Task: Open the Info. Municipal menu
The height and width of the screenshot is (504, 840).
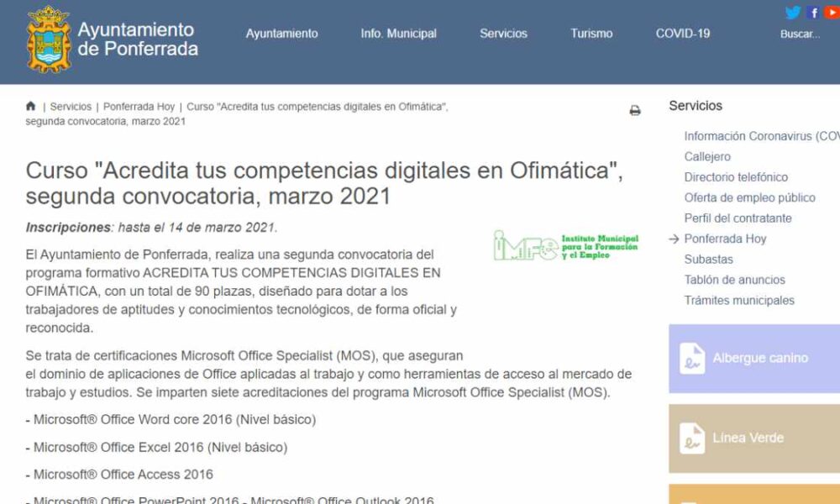Action: 398,34
